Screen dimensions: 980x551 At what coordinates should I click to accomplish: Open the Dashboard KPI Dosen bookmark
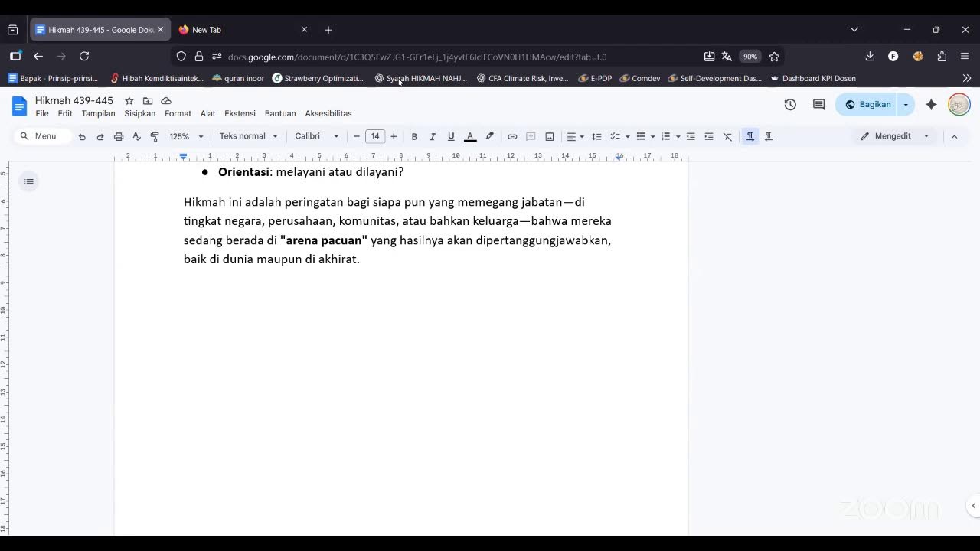point(813,78)
